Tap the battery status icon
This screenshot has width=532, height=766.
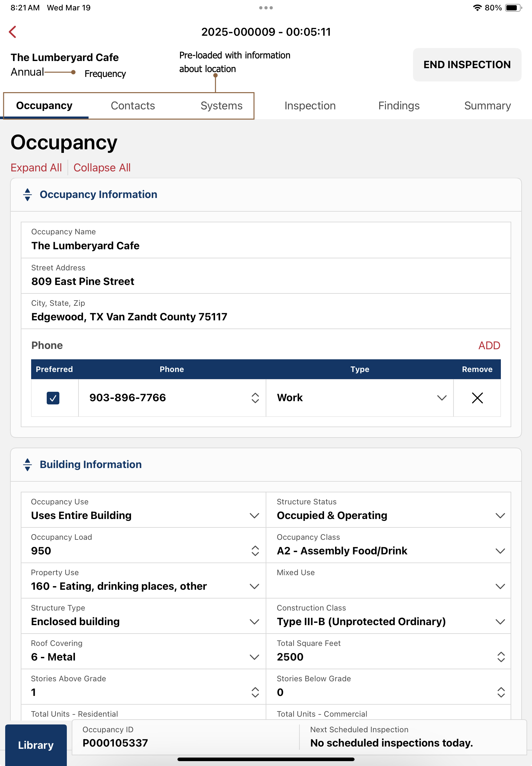tap(513, 8)
